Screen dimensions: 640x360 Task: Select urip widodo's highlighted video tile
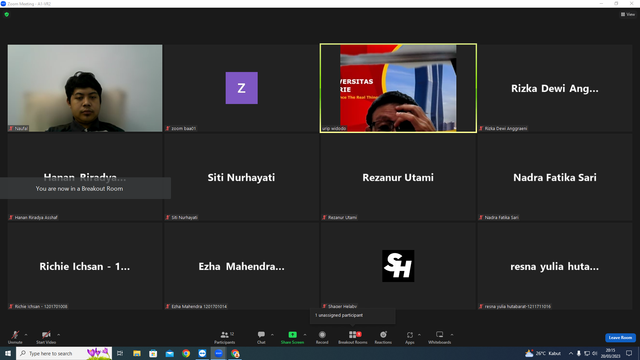pos(398,88)
